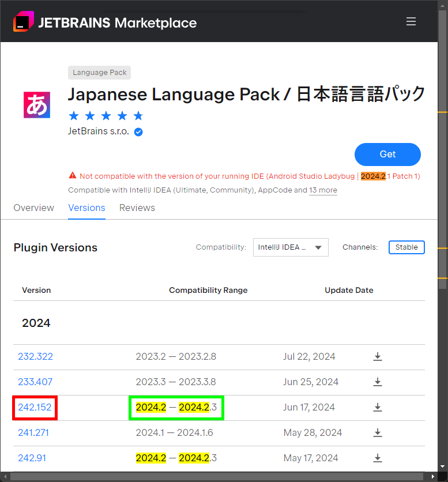Click the Jun 25, 2024 update date
Image resolution: width=448 pixels, height=482 pixels.
311,382
